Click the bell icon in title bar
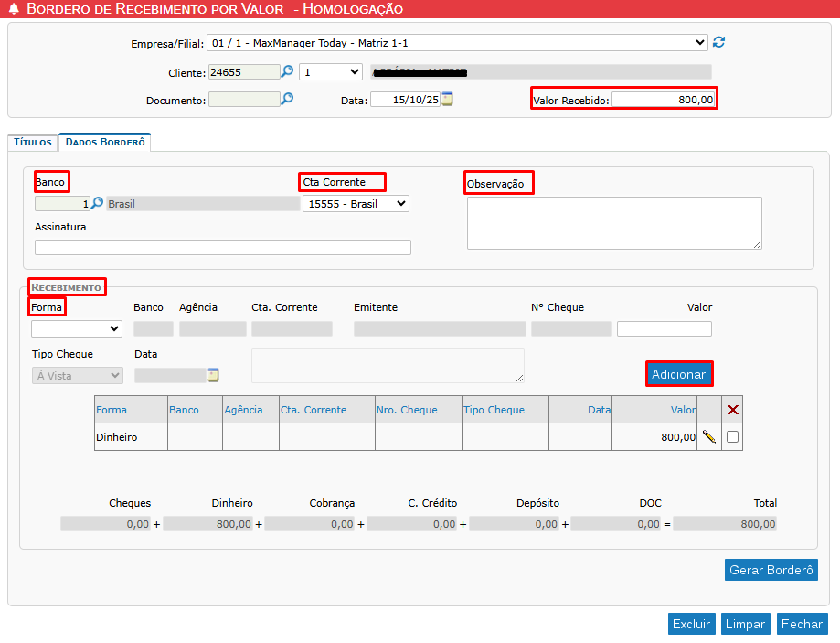Viewport: 840px width, 643px height. coord(14,9)
